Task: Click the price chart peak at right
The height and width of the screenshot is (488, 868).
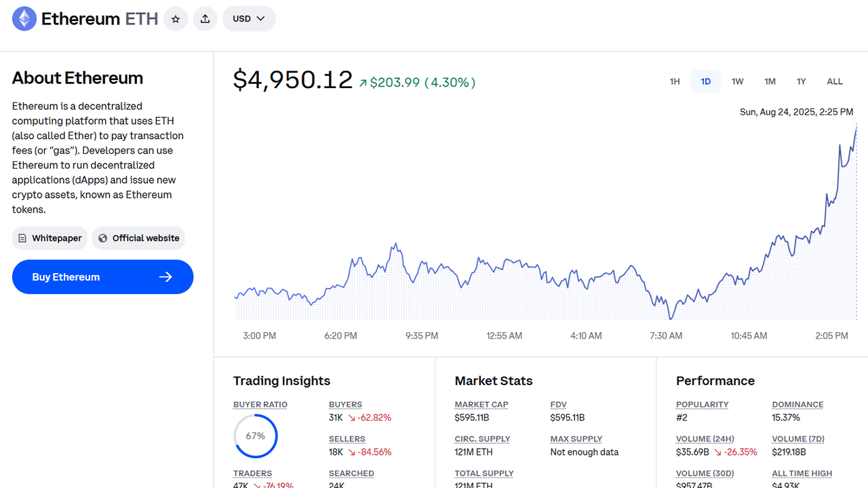Action: (856, 126)
